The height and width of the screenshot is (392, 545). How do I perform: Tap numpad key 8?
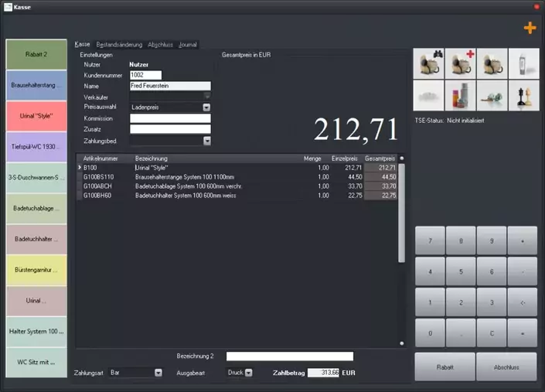tap(461, 240)
